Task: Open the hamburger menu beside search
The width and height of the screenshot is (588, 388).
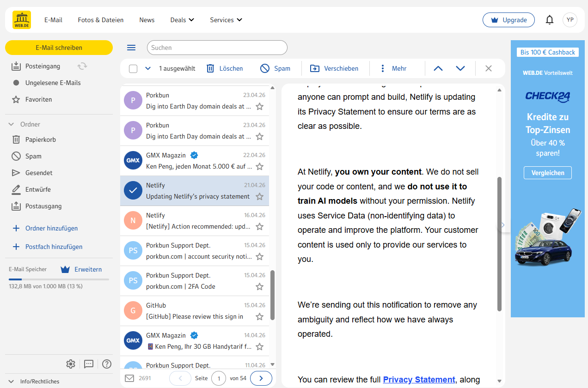Action: click(x=131, y=48)
